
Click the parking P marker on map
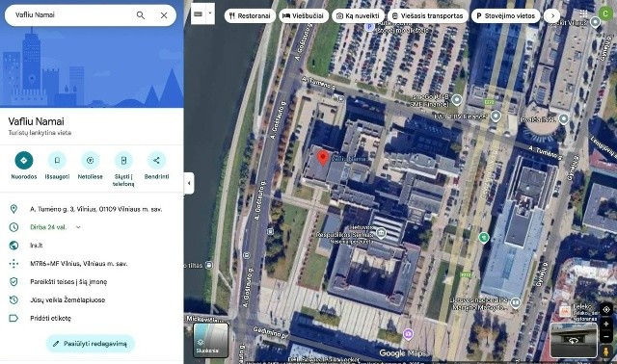(369, 27)
